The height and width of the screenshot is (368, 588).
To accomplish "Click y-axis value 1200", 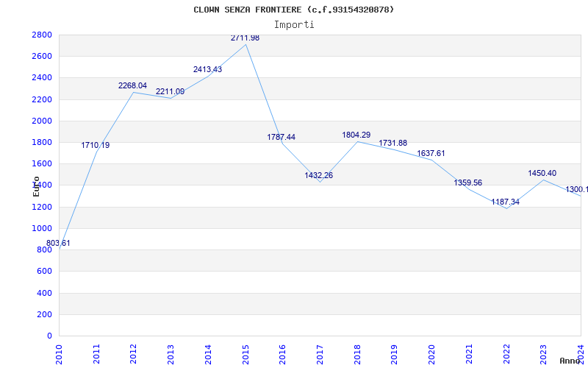I will pyautogui.click(x=42, y=207).
